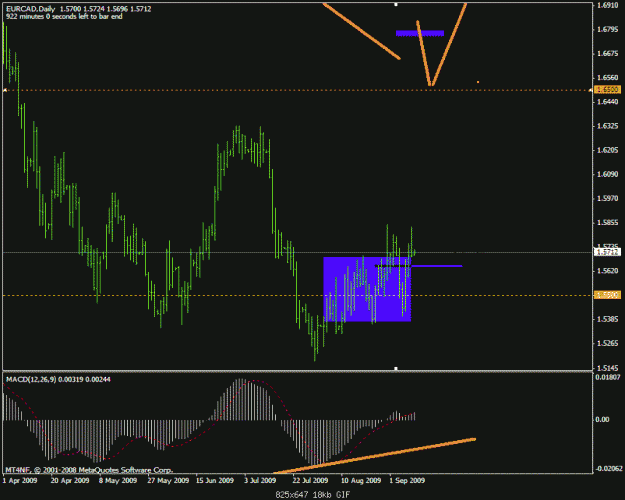The width and height of the screenshot is (625, 500).
Task: Select the -0.02062 MACD scale value
Action: click(x=607, y=469)
